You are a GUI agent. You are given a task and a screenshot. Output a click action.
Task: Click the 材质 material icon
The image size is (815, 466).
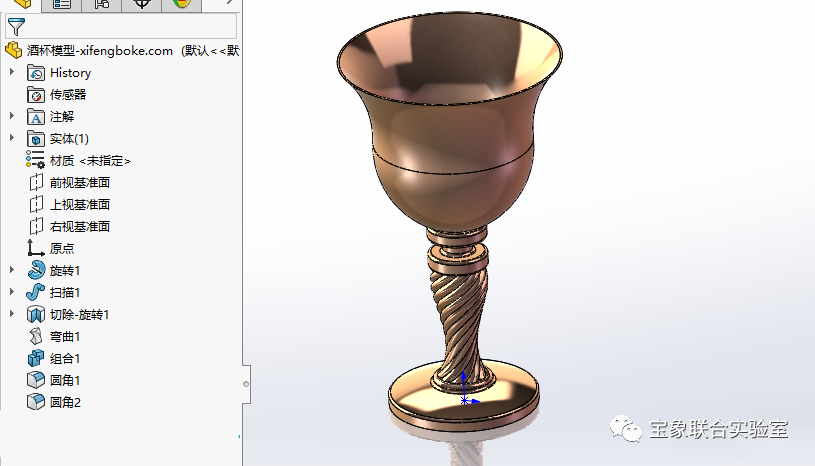(x=35, y=160)
